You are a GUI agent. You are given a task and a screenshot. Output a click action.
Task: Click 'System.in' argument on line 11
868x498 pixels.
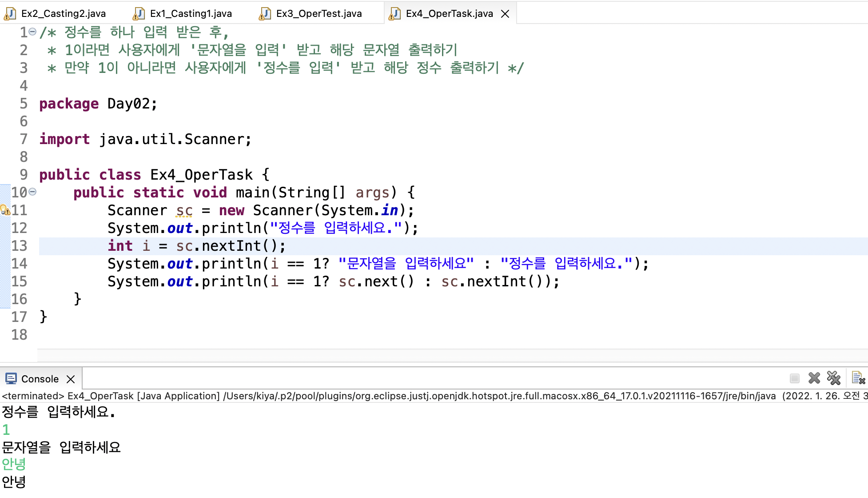(x=360, y=210)
